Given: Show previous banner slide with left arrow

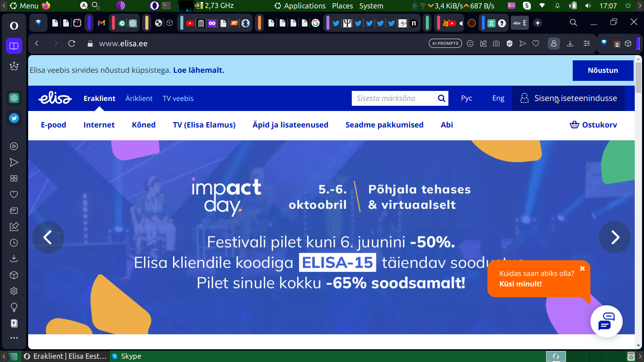Looking at the screenshot, I should [x=48, y=237].
